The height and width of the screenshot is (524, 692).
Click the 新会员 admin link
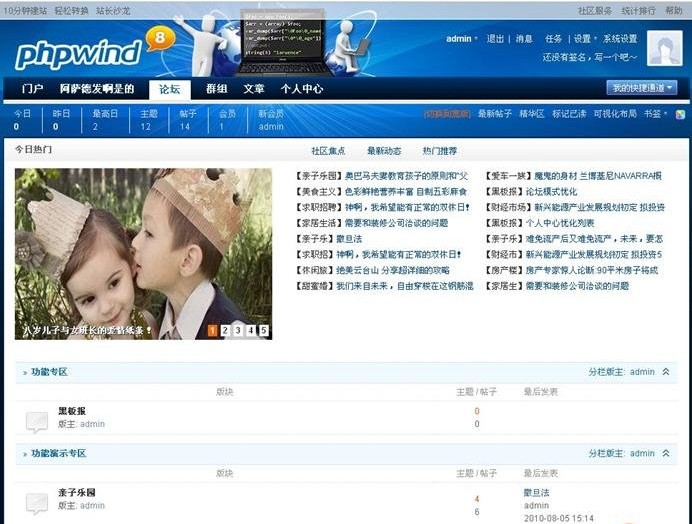coord(271,127)
